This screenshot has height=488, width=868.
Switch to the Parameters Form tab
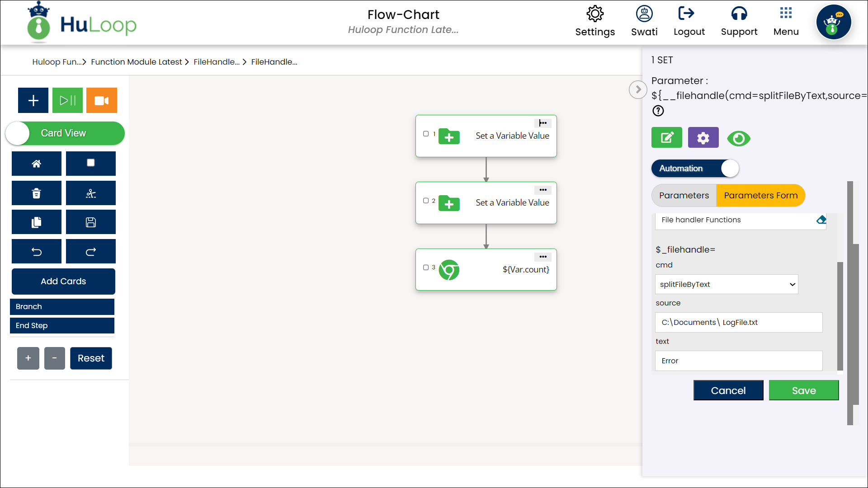[x=761, y=196]
